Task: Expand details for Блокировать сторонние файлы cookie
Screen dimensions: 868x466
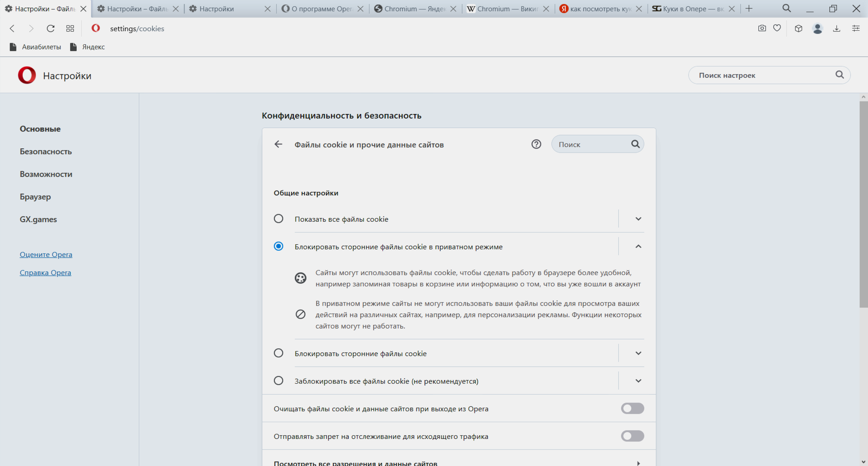Action: coord(638,353)
